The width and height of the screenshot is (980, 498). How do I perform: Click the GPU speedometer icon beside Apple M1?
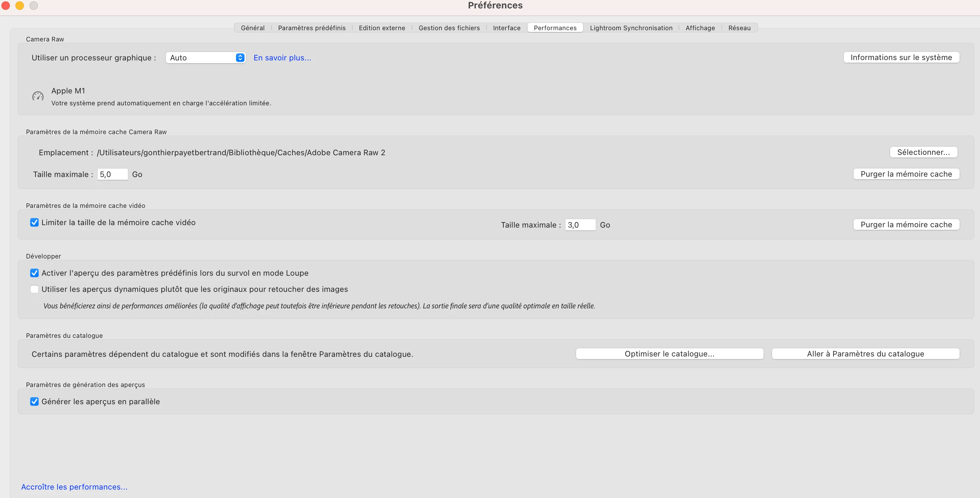click(x=38, y=96)
